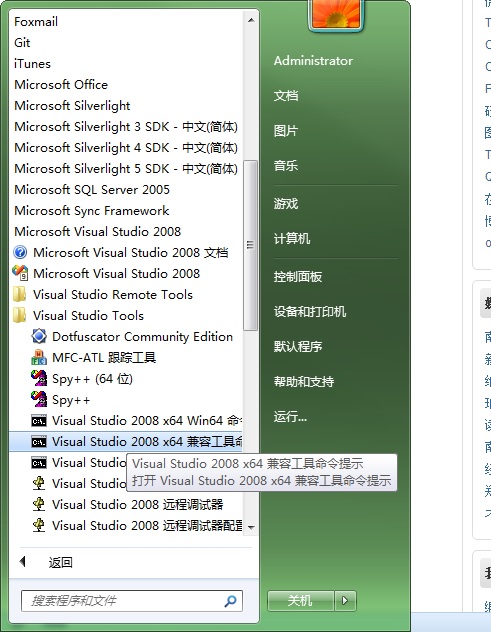Click Visual Studio 2008 x64 兼容工具 prompt icon

[39, 442]
